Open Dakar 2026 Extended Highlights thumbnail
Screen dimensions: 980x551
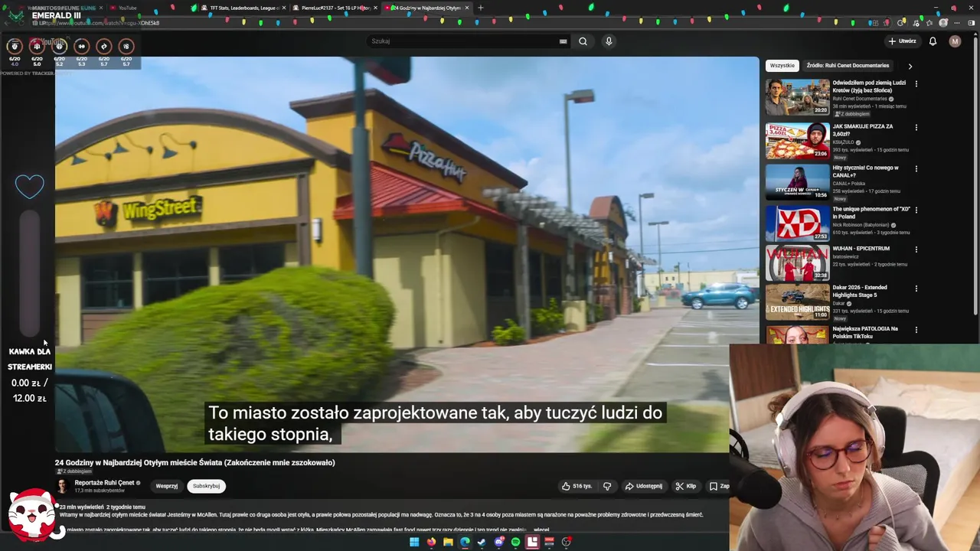pos(797,302)
